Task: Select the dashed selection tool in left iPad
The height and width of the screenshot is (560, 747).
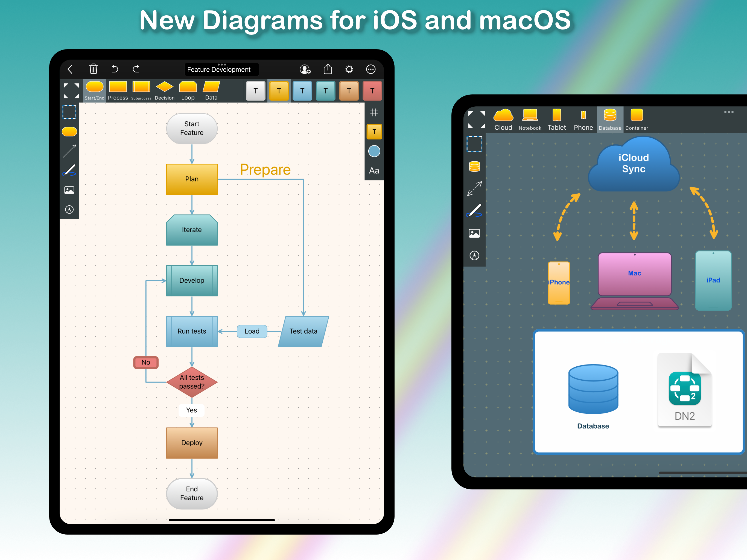Action: point(69,112)
